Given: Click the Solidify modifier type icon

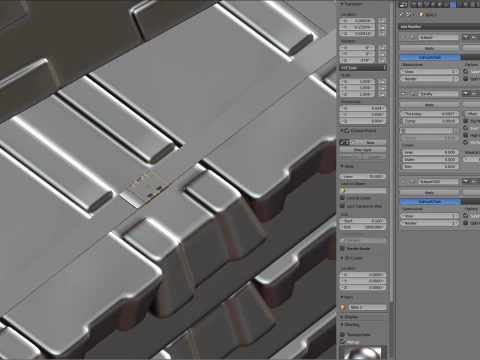Looking at the screenshot, I should (x=413, y=94).
